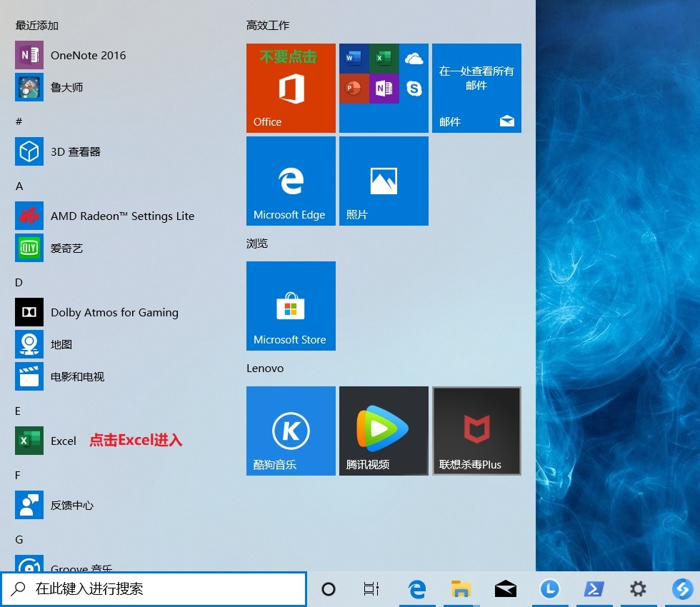This screenshot has width=700, height=607.
Task: Open Task View on taskbar
Action: tap(371, 589)
